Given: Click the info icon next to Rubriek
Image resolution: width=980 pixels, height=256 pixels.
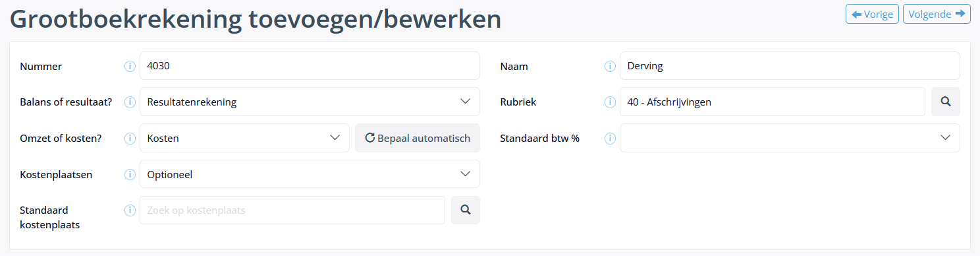Looking at the screenshot, I should [x=610, y=102].
